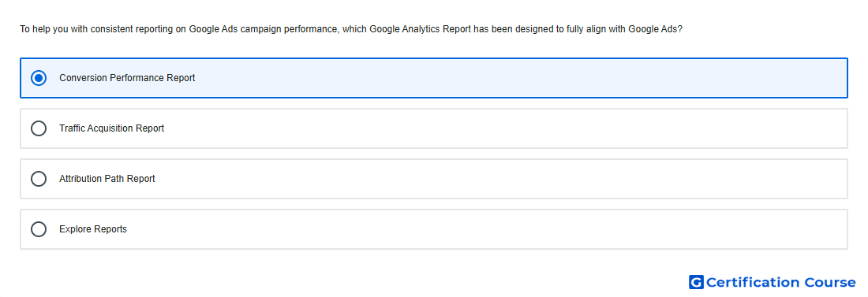The height and width of the screenshot is (297, 868).
Task: Pick the Explore Reports radio button
Action: tap(39, 229)
